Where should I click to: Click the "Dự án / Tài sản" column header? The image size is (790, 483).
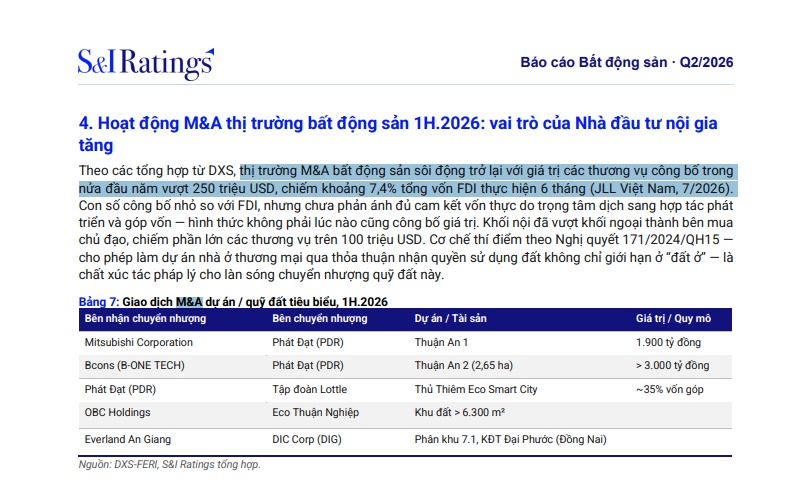coord(450,318)
